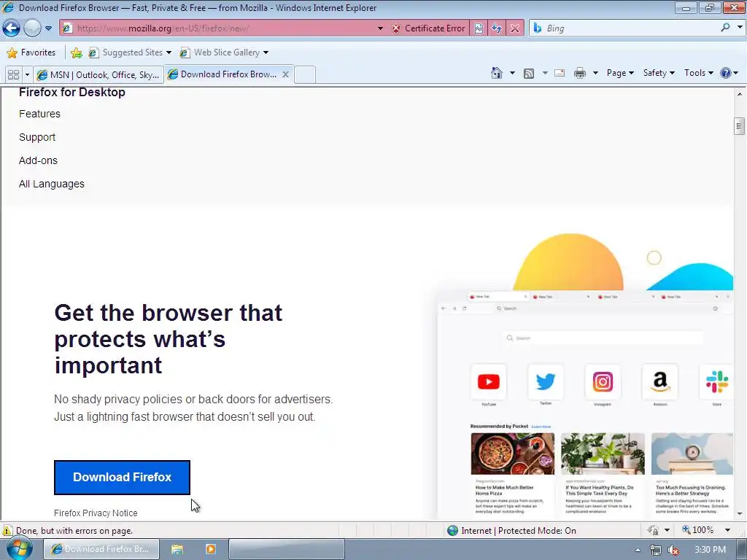The width and height of the screenshot is (747, 560).
Task: Click the Slack tile in the preview
Action: [x=716, y=382]
